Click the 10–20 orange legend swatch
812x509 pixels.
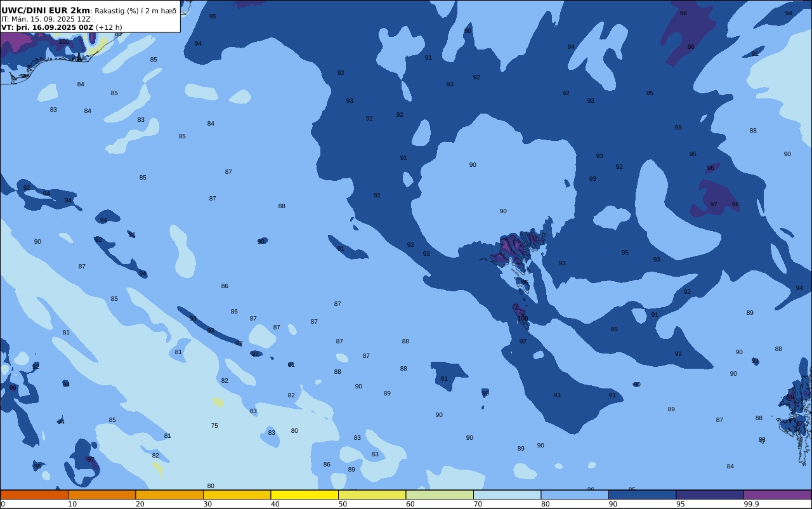click(102, 494)
